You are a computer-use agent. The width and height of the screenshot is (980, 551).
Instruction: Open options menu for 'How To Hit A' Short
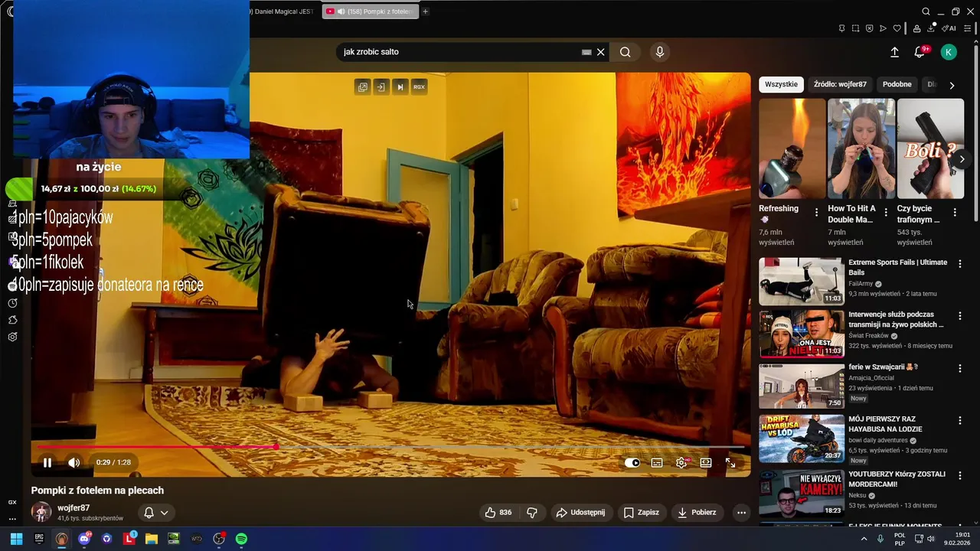click(x=886, y=212)
